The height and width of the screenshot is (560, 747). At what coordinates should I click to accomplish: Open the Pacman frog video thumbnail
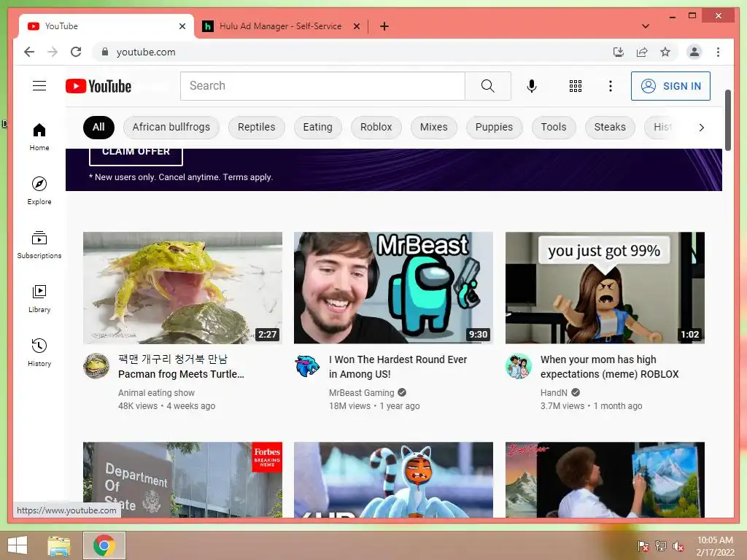point(182,287)
